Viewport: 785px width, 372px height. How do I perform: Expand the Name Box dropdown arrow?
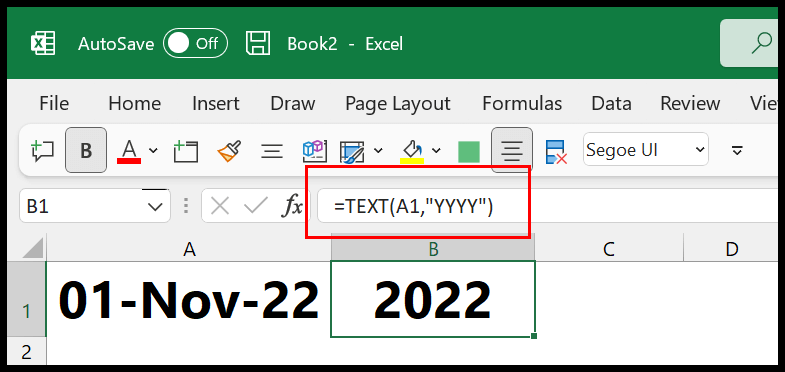pyautogui.click(x=156, y=206)
